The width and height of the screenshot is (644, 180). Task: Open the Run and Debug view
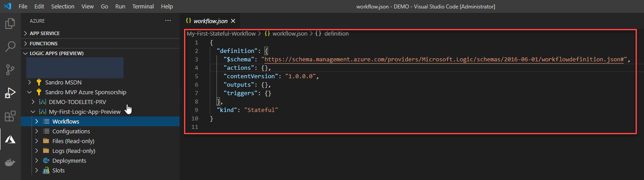pyautogui.click(x=10, y=93)
